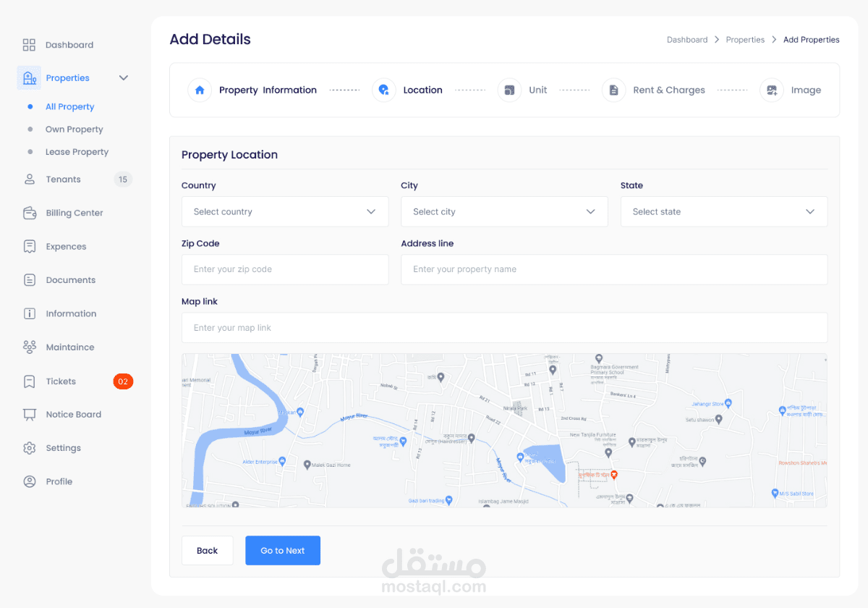Click the Back button
Image resolution: width=868 pixels, height=608 pixels.
[x=208, y=550]
